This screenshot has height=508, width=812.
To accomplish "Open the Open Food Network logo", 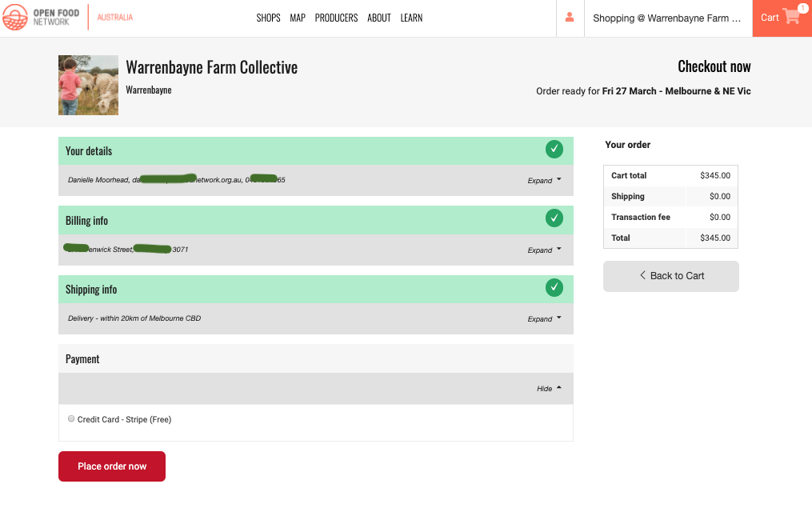I will point(42,18).
